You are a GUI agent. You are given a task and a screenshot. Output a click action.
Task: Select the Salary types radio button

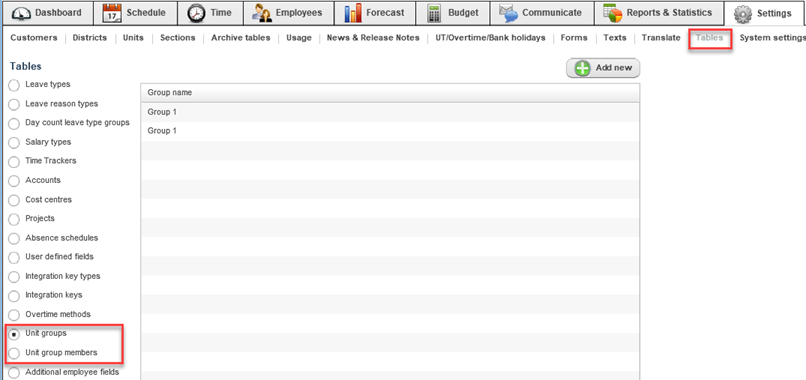click(14, 142)
